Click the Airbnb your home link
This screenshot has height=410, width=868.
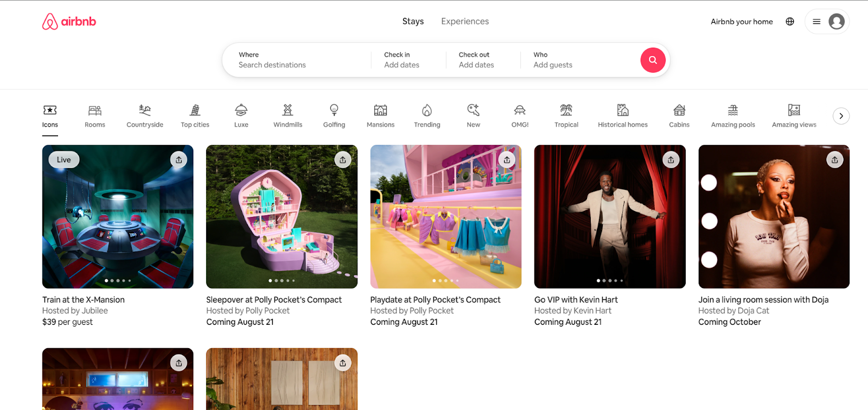click(x=742, y=22)
